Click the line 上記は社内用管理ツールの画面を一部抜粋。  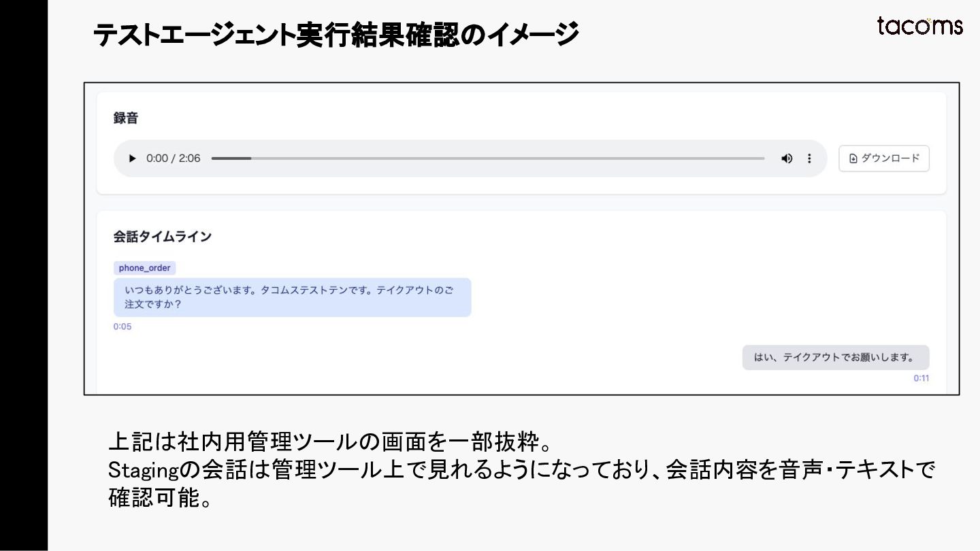click(329, 442)
